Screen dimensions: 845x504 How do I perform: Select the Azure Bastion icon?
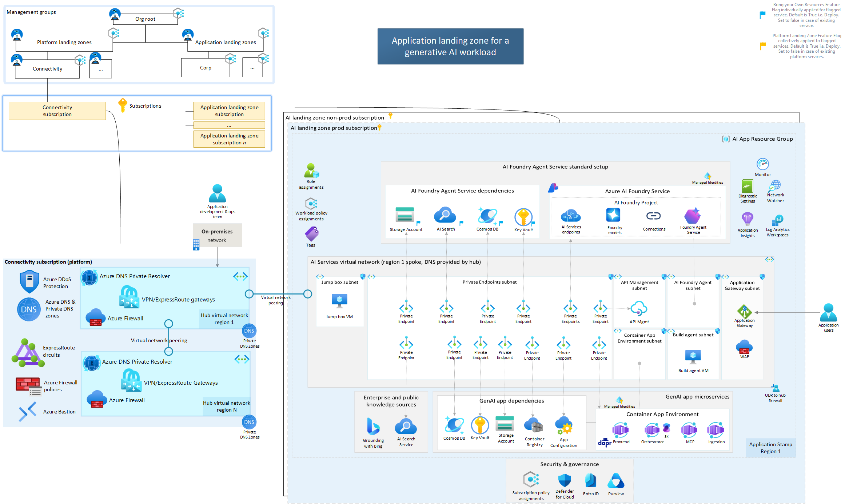tap(27, 411)
